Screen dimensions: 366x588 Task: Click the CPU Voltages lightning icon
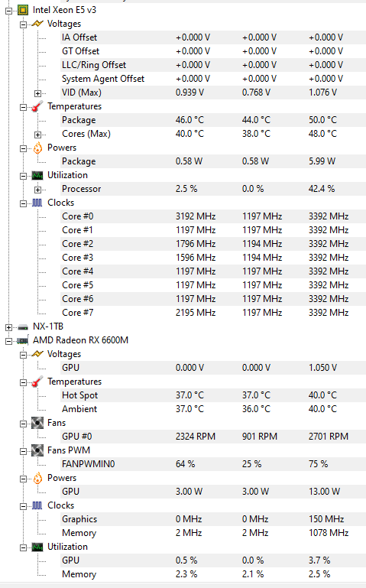[x=37, y=24]
